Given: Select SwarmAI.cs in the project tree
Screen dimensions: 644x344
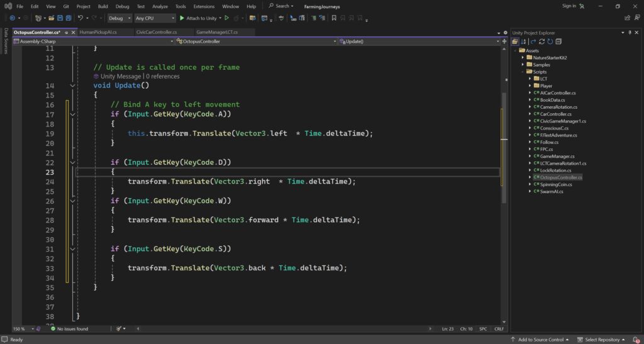Looking at the screenshot, I should pos(552,191).
